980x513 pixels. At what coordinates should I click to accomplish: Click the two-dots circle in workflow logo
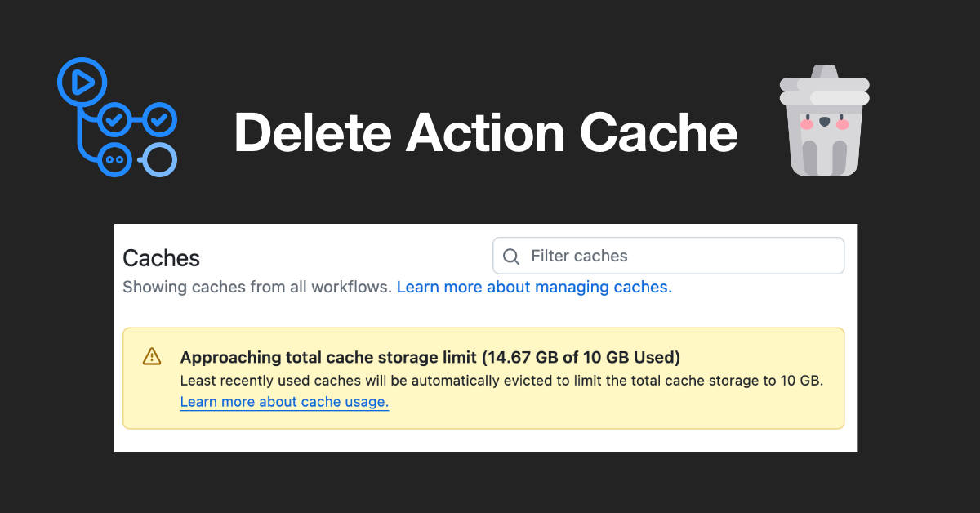coord(114,159)
